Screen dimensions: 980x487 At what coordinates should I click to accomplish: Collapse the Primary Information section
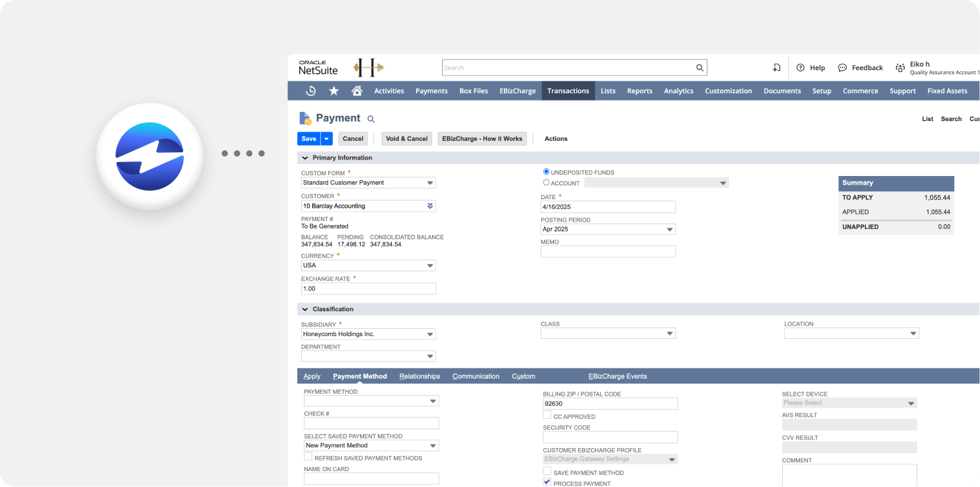(x=305, y=158)
